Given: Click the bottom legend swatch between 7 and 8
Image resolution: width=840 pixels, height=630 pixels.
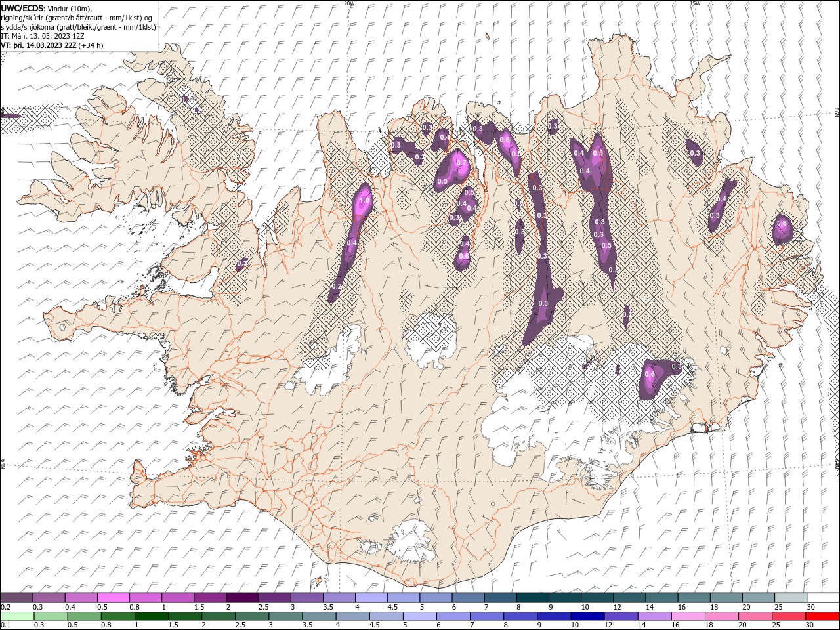Looking at the screenshot, I should point(486,616).
